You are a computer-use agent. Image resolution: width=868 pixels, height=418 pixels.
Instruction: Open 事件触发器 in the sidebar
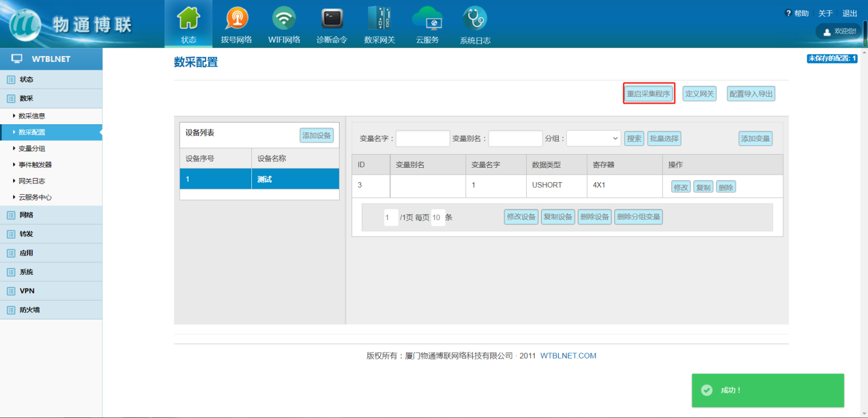51,165
